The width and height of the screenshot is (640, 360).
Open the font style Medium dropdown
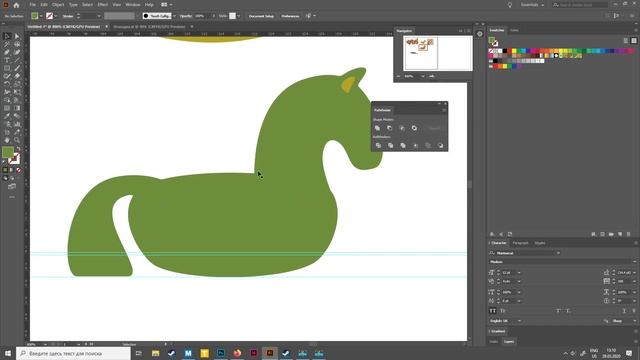[x=634, y=262]
